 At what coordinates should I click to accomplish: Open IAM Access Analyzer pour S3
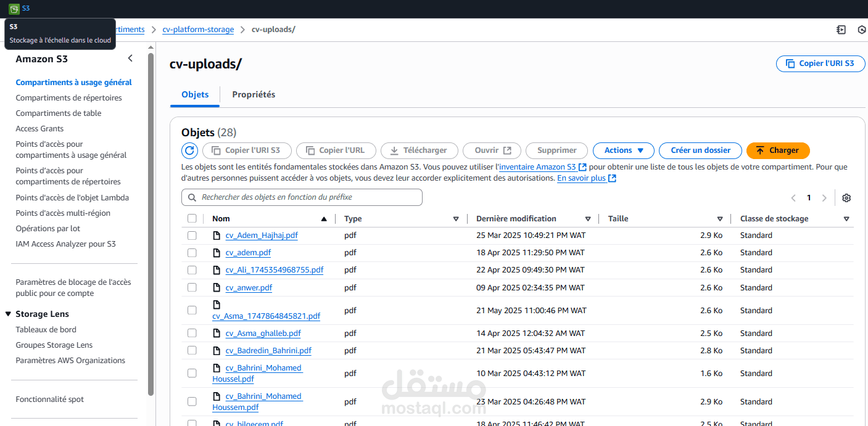point(65,244)
